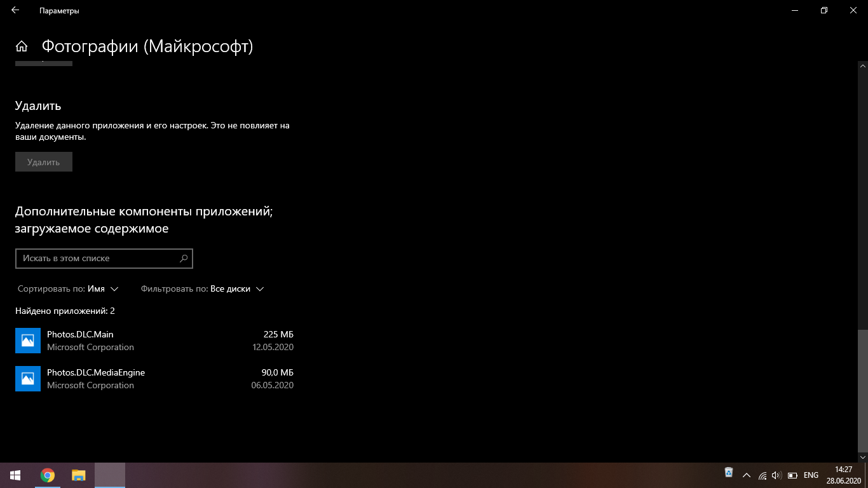
Task: Click the 225 МБ size value
Action: (x=278, y=334)
